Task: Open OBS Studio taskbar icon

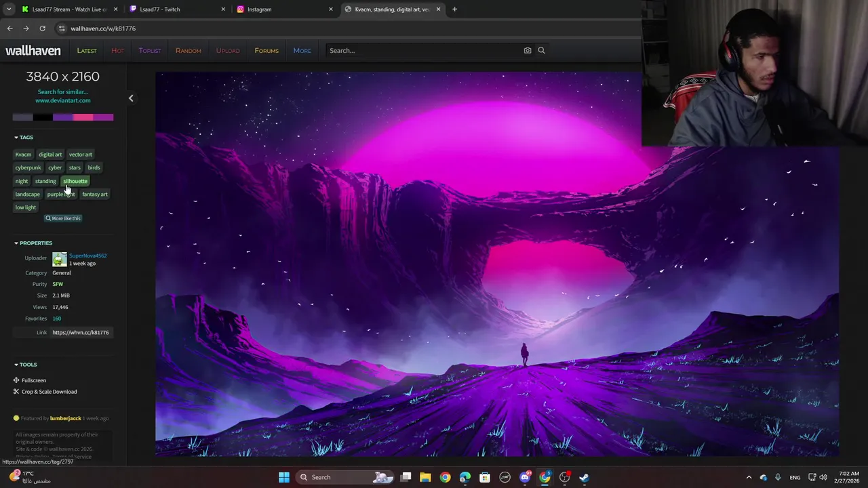Action: [x=564, y=477]
